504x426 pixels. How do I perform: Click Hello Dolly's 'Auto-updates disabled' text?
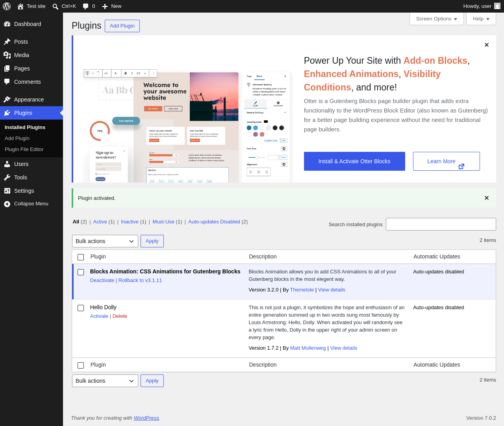point(439,308)
